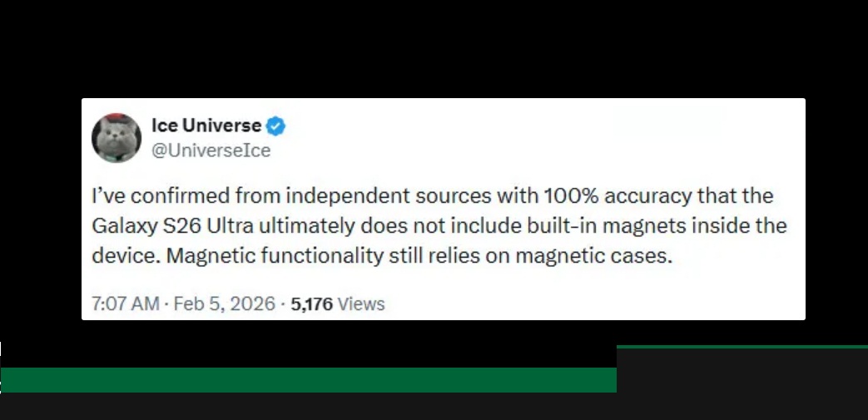This screenshot has height=420, width=868.
Task: Click the Views label
Action: click(x=361, y=304)
